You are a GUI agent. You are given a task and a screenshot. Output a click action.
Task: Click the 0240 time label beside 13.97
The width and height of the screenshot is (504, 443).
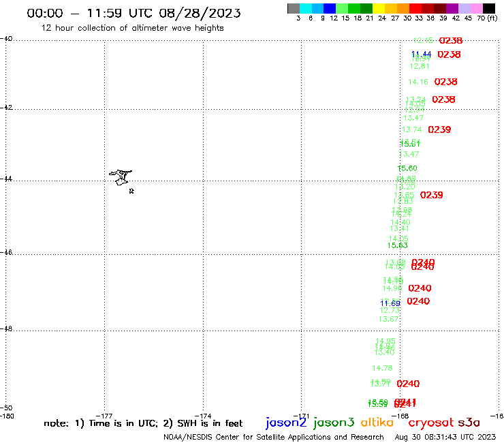408,384
